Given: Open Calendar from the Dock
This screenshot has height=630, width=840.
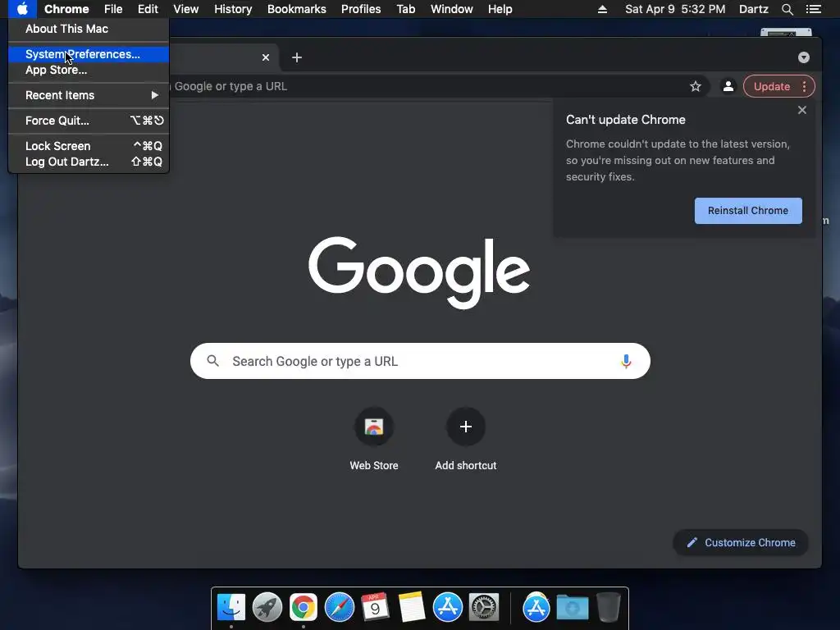Looking at the screenshot, I should (x=375, y=608).
